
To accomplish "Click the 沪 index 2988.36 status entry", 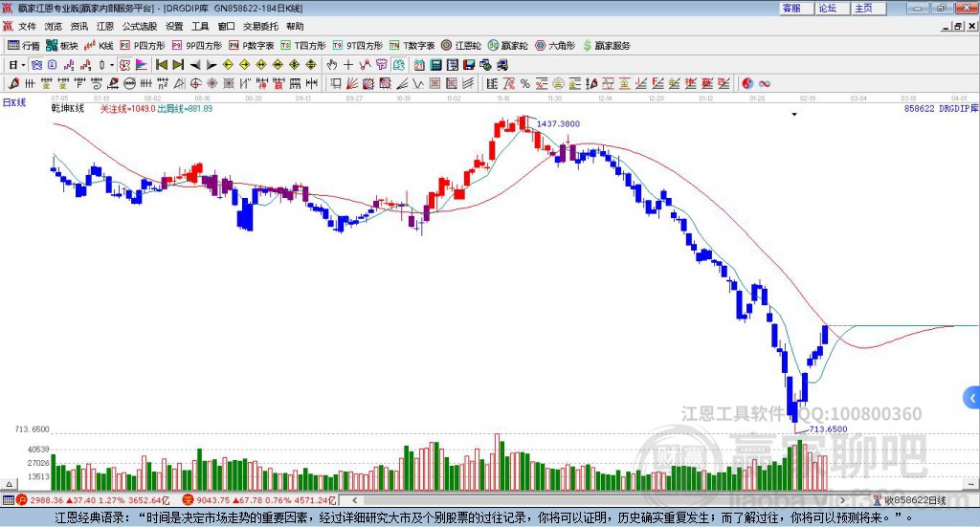I will (93, 500).
